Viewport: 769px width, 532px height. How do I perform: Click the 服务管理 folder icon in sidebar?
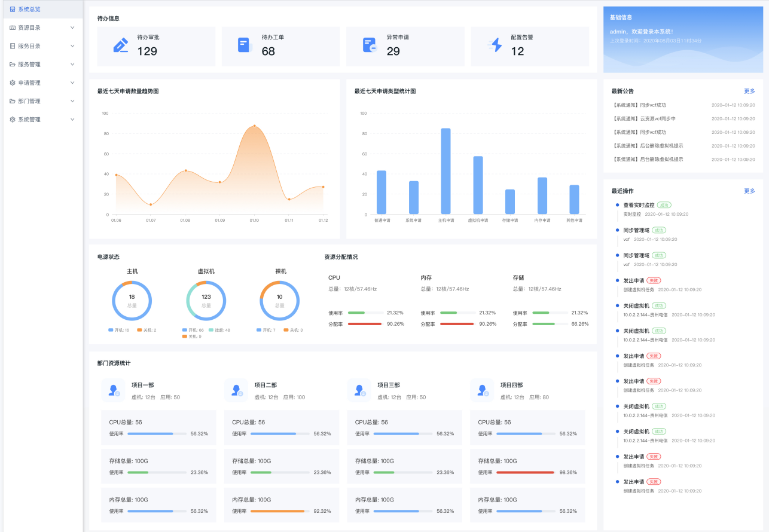point(13,65)
